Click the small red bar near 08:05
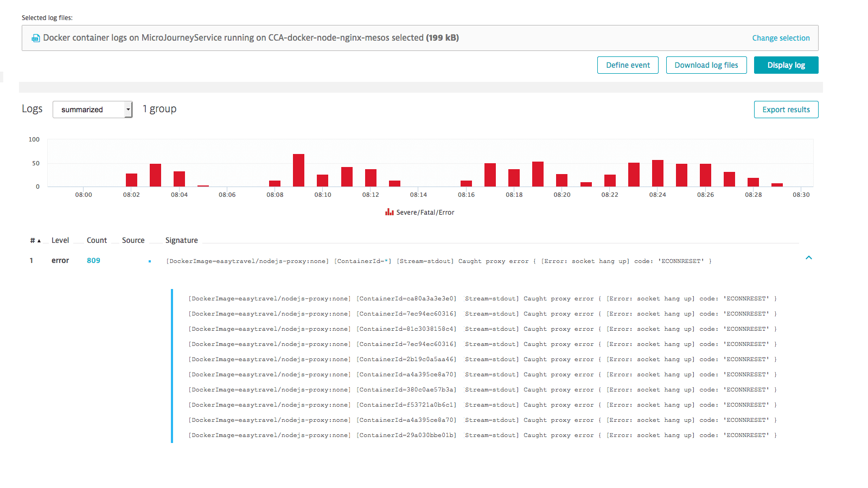Viewport: 868px width, 488px height. 203,185
